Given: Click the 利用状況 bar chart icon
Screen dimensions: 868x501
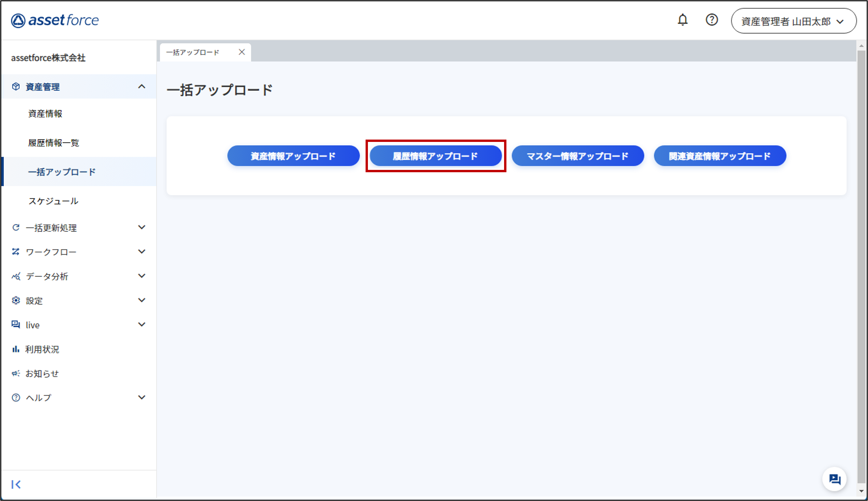Looking at the screenshot, I should [16, 349].
